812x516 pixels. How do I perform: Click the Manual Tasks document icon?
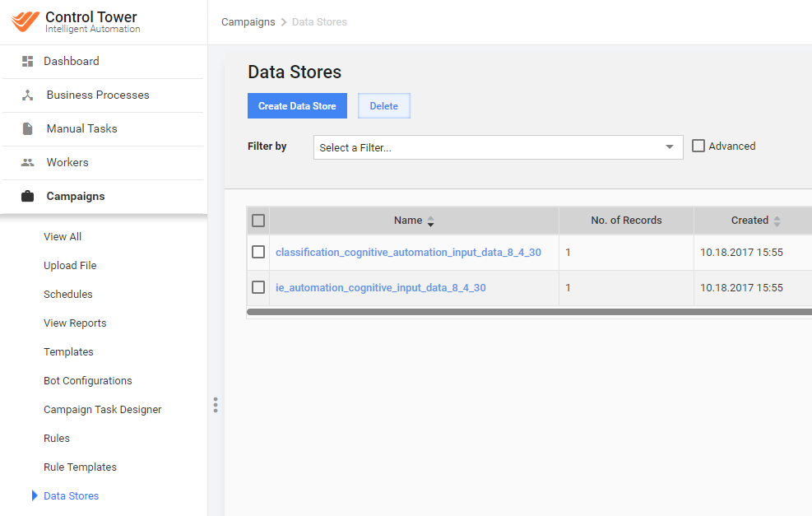click(x=27, y=128)
